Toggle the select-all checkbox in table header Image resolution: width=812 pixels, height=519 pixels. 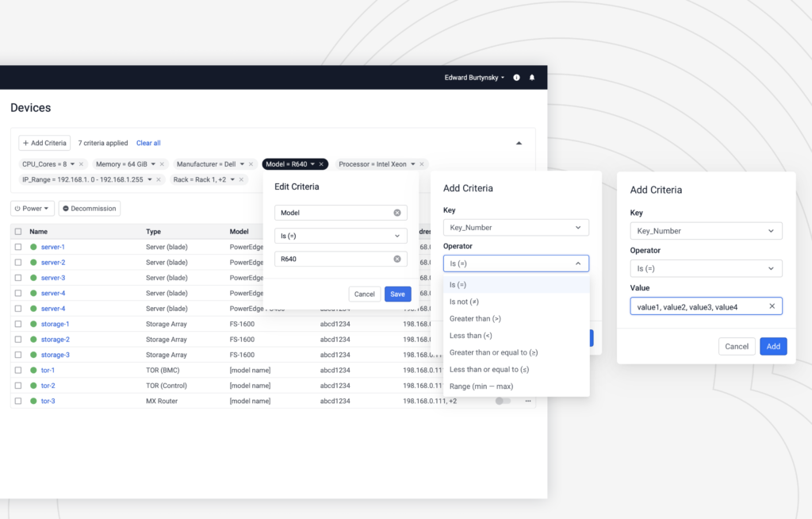point(18,232)
